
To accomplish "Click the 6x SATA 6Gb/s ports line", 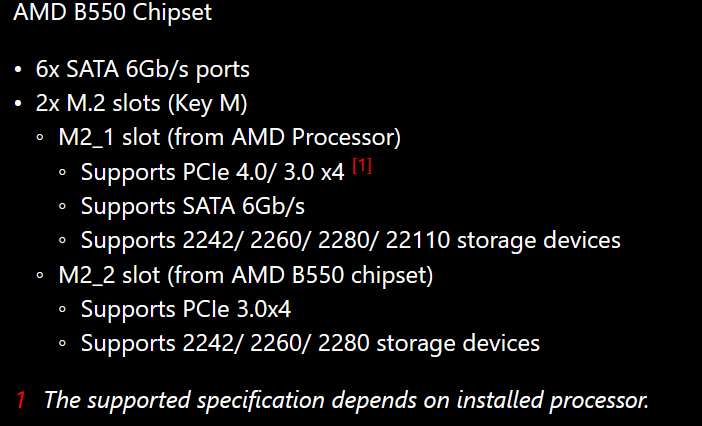I will [143, 69].
